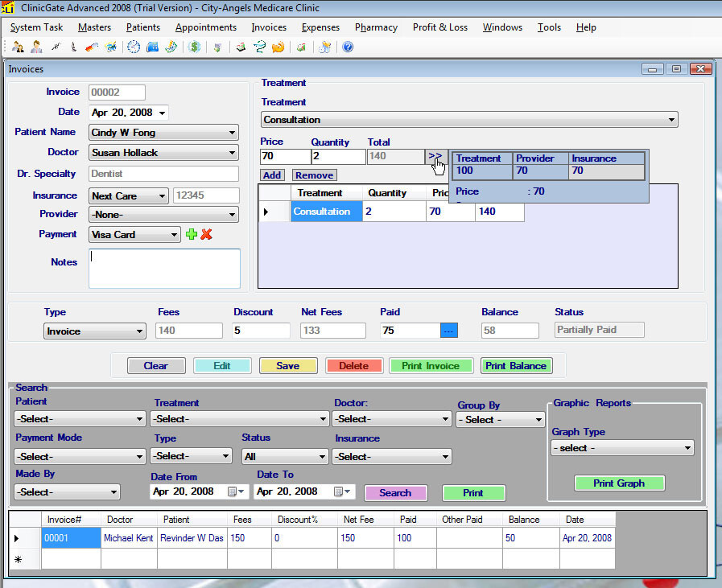Image resolution: width=722 pixels, height=588 pixels.
Task: Click the blue help question mark icon
Action: coord(348,47)
